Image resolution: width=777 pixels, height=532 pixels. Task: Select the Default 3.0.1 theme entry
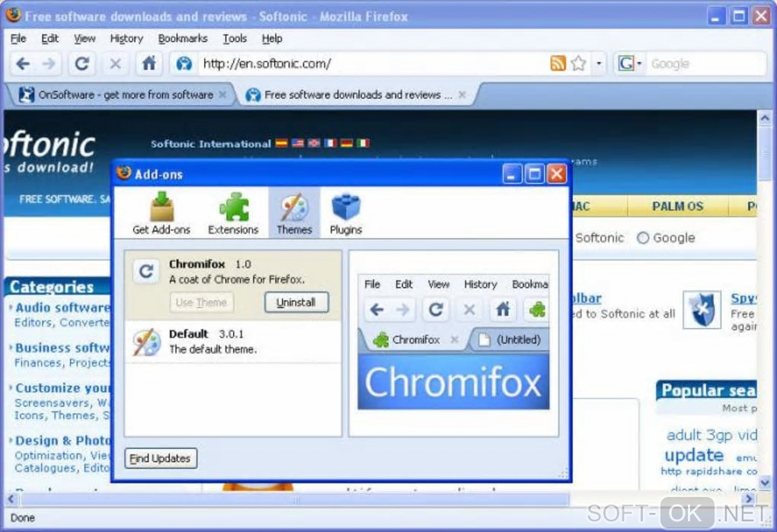click(233, 342)
